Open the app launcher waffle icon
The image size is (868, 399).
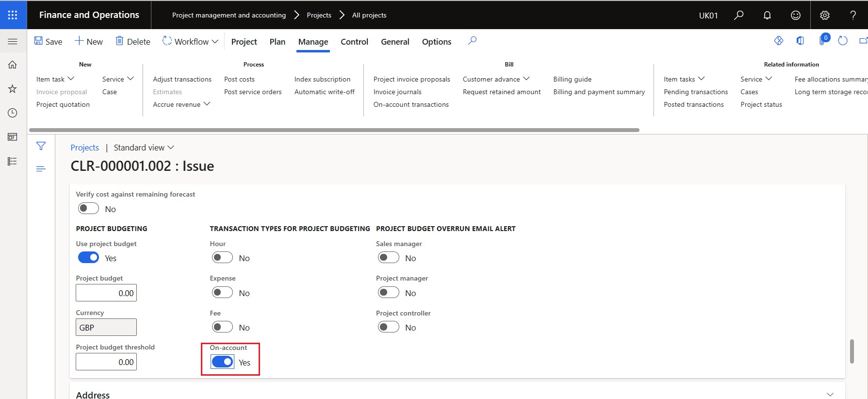coord(13,15)
